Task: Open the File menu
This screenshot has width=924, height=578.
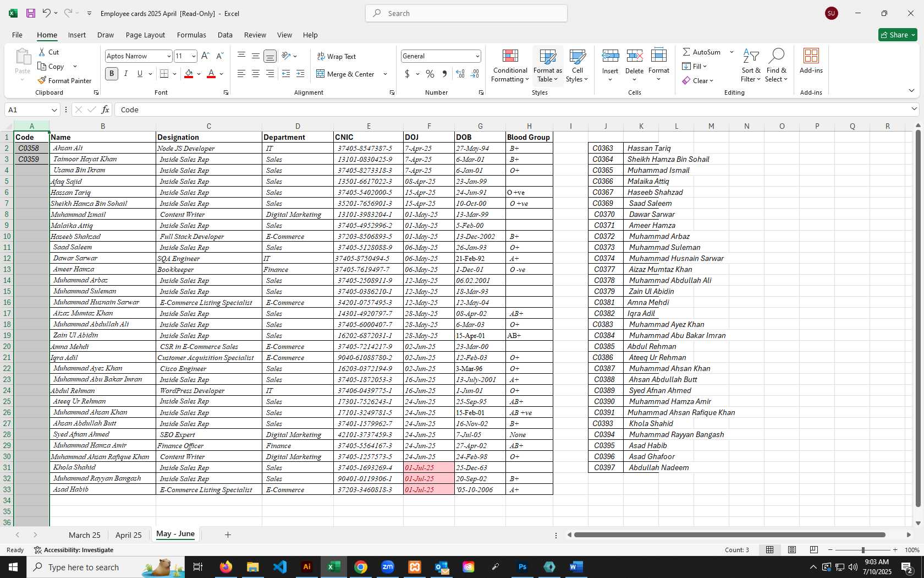Action: click(17, 35)
